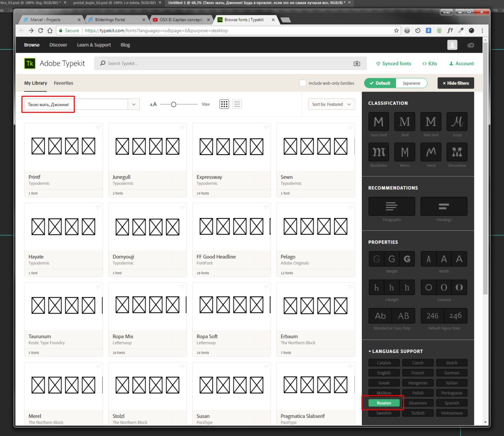The width and height of the screenshot is (504, 436).
Task: Favorite the Pelago font heart icon
Action: [x=350, y=207]
